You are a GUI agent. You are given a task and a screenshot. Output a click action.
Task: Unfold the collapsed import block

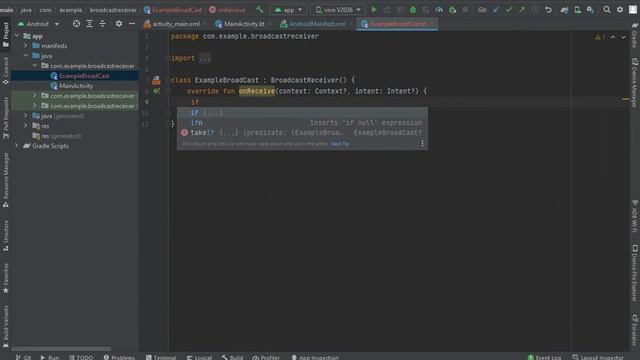[205, 58]
